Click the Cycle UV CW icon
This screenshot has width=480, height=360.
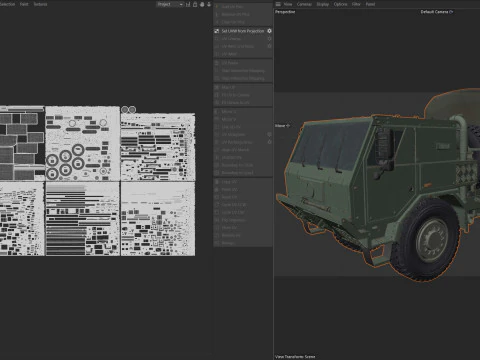click(x=216, y=212)
